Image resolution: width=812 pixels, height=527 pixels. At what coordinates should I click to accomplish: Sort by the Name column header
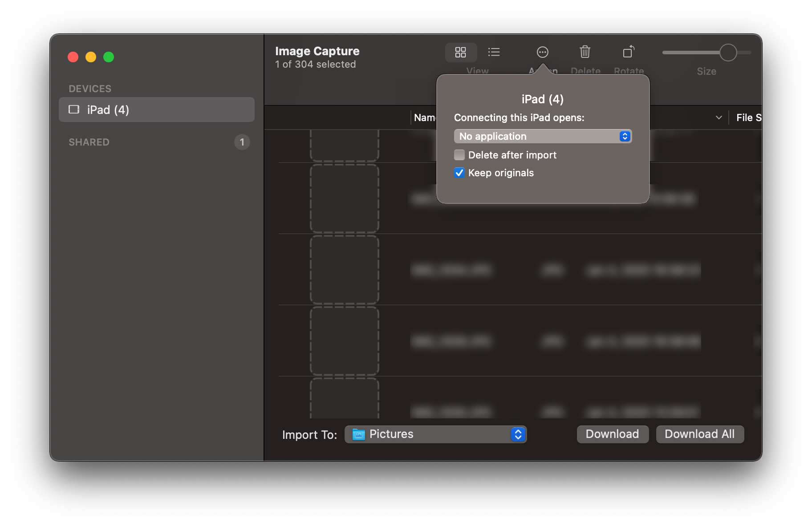point(425,118)
